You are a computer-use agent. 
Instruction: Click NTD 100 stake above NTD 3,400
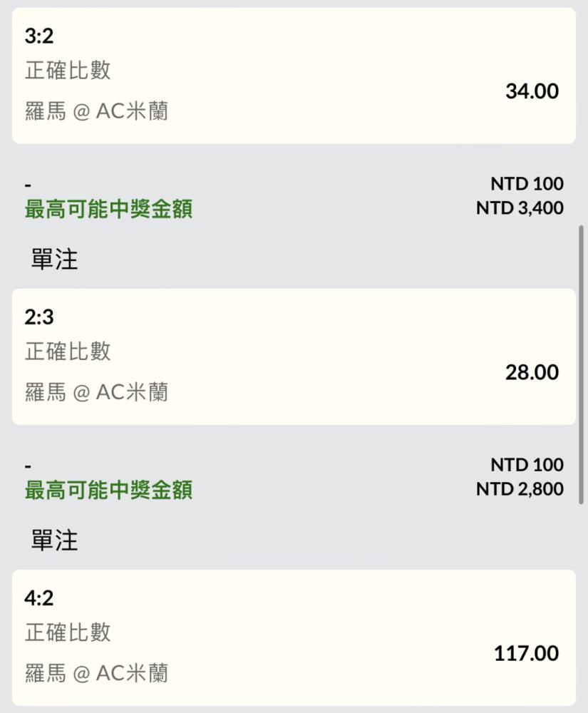[527, 184]
